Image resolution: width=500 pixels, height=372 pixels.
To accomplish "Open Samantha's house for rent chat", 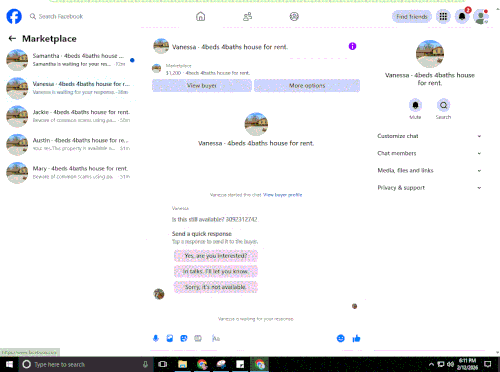I will point(70,60).
